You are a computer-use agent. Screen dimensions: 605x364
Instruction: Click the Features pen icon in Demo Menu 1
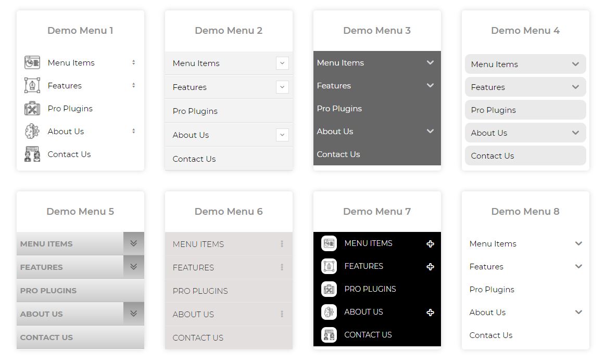(x=32, y=85)
